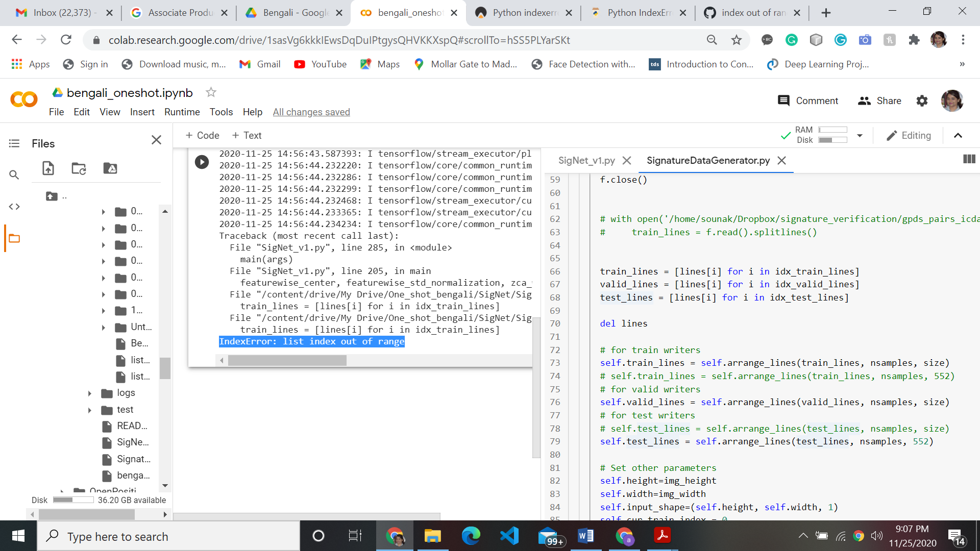Open Colab settings gear icon

922,101
